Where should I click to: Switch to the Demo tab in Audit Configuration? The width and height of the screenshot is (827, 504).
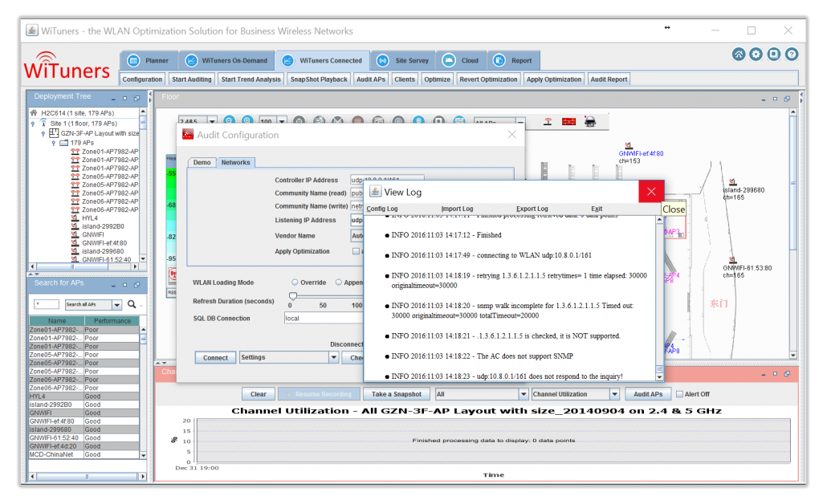tap(202, 162)
